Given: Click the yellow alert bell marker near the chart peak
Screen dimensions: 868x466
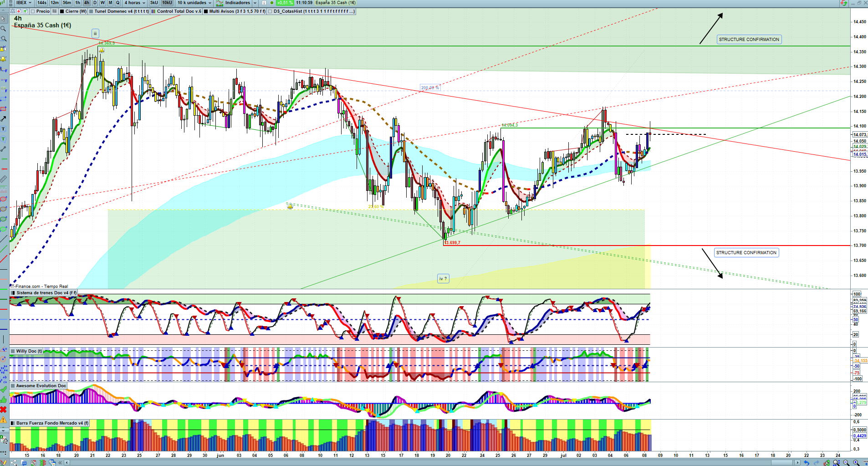Looking at the screenshot, I should pyautogui.click(x=102, y=50).
